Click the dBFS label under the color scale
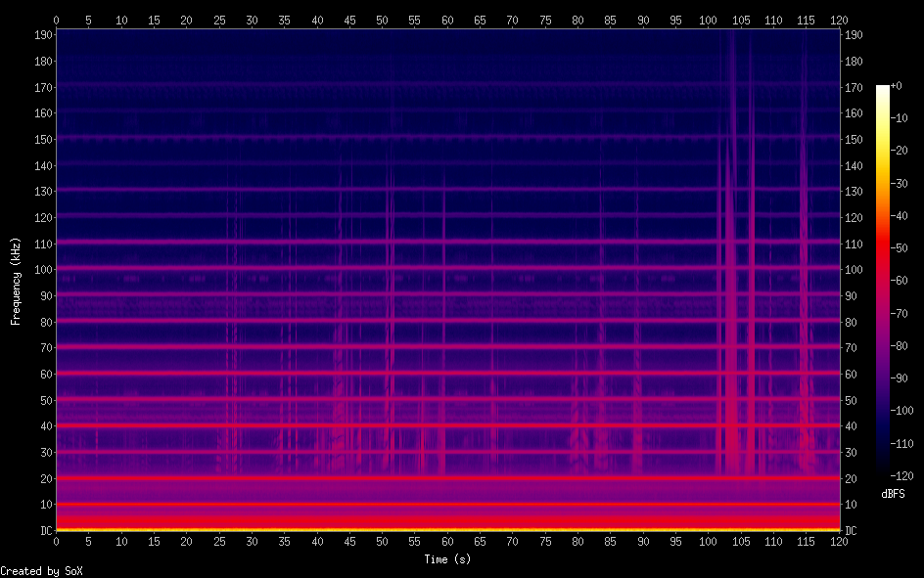This screenshot has height=578, width=924. tap(892, 494)
